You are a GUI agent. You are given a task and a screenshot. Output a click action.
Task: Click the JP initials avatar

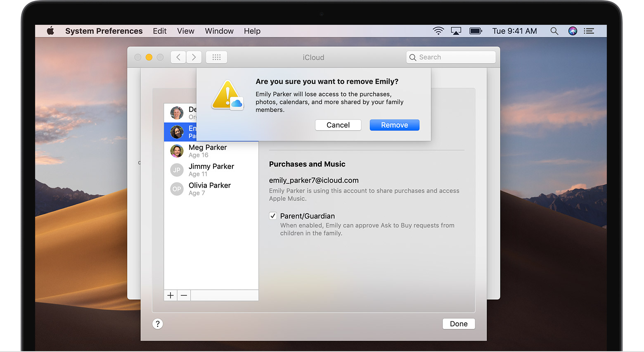click(177, 170)
